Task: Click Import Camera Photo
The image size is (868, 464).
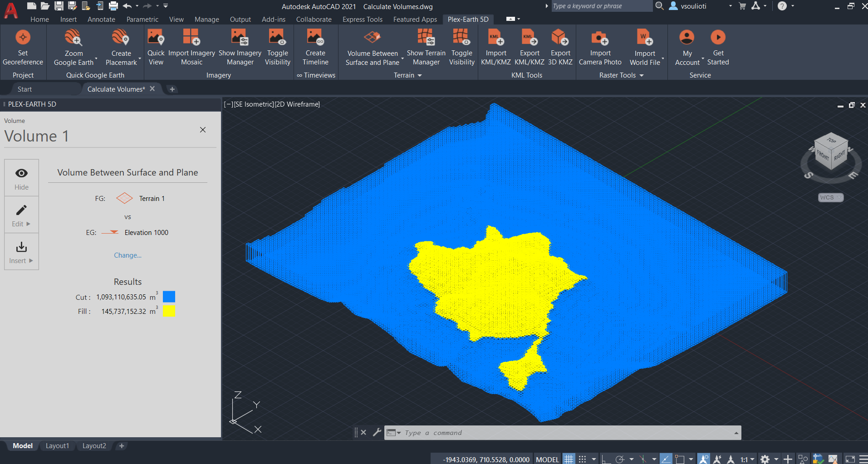Action: 600,47
